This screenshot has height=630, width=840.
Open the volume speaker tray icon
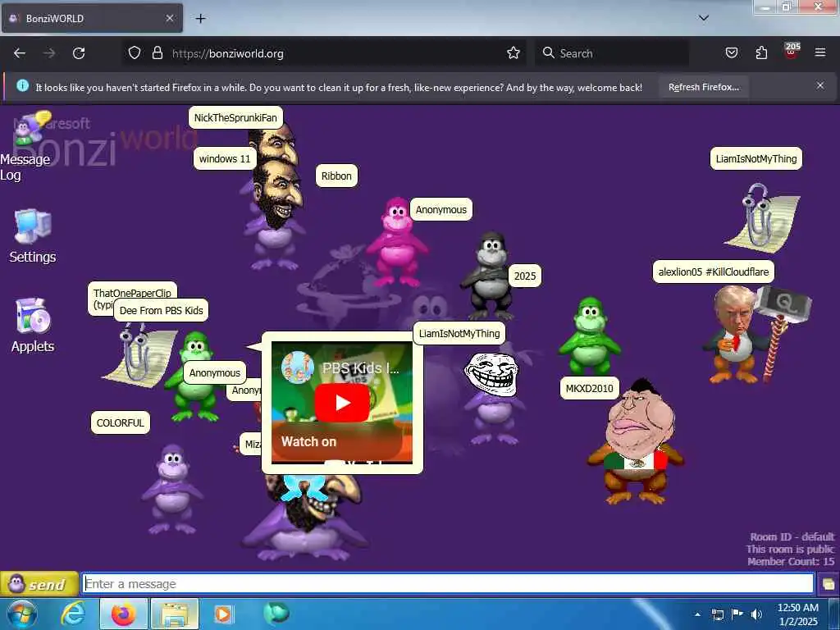click(756, 614)
